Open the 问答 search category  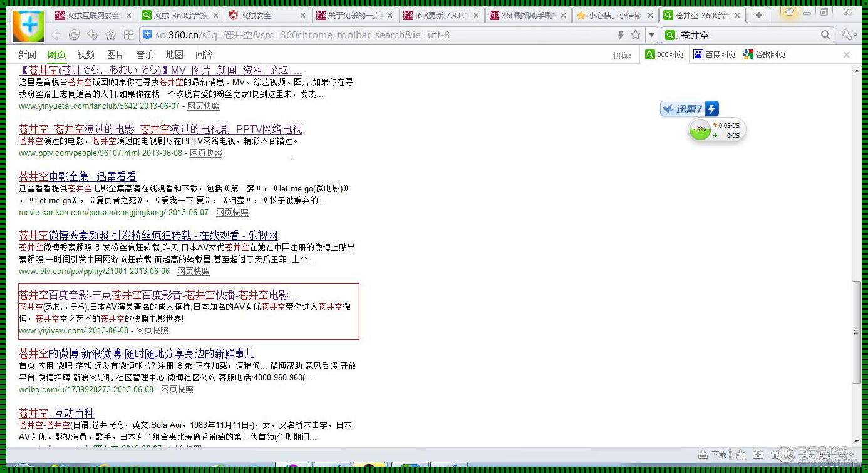pos(204,55)
